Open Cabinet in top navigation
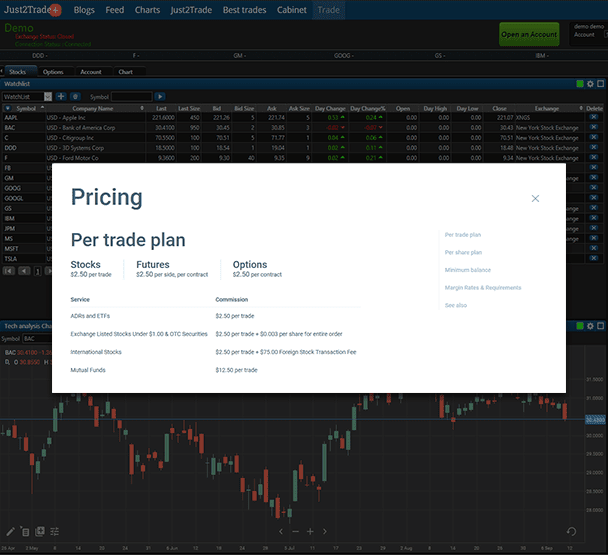 pyautogui.click(x=292, y=10)
